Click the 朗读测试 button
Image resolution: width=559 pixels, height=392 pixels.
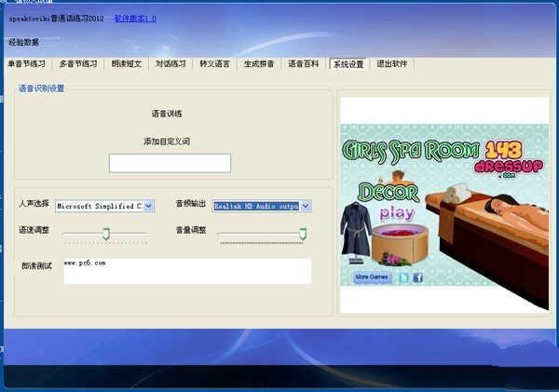36,266
